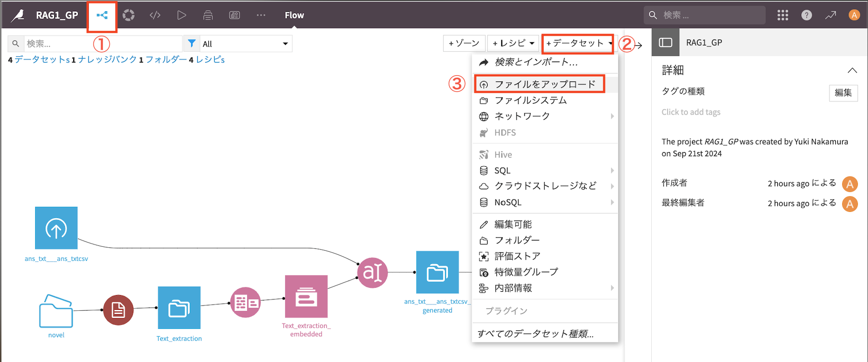Choose 編集可能 from menu
Image resolution: width=868 pixels, height=362 pixels.
545,224
